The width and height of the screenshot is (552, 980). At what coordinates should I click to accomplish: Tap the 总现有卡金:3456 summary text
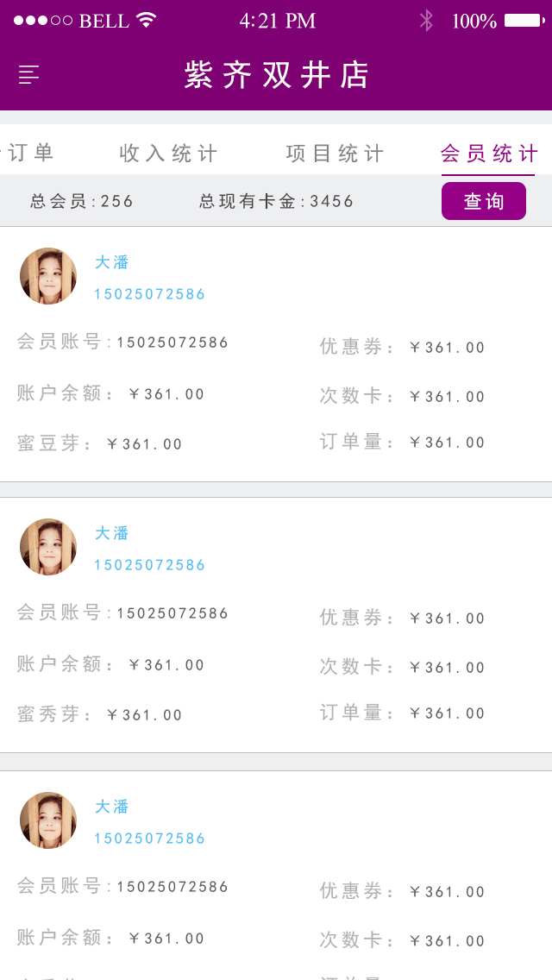pos(277,202)
